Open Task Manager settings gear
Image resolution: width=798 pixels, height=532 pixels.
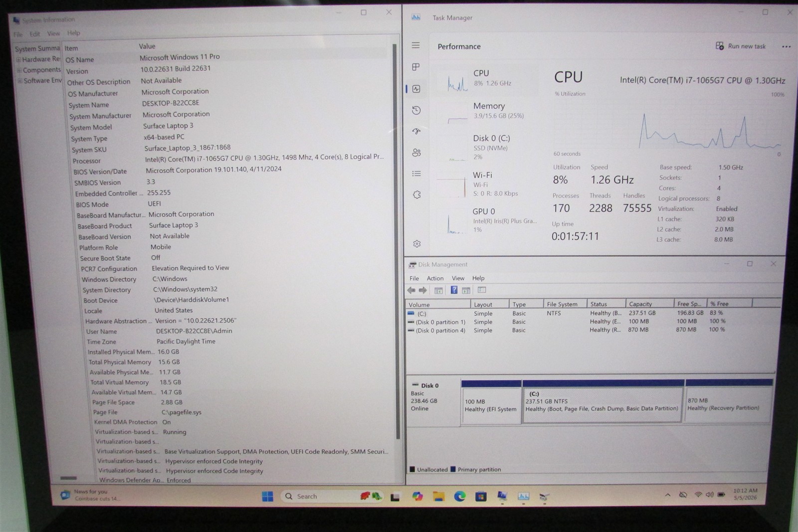[x=417, y=243]
